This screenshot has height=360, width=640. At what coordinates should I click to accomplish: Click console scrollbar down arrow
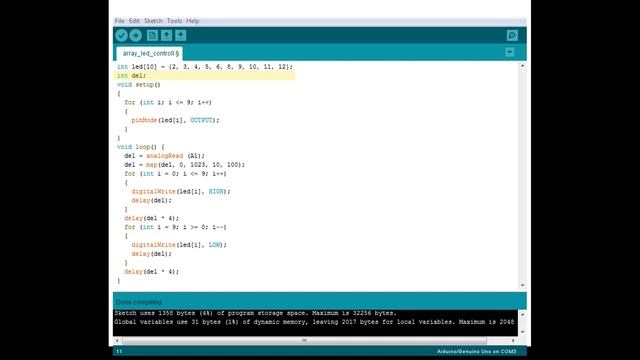click(522, 332)
